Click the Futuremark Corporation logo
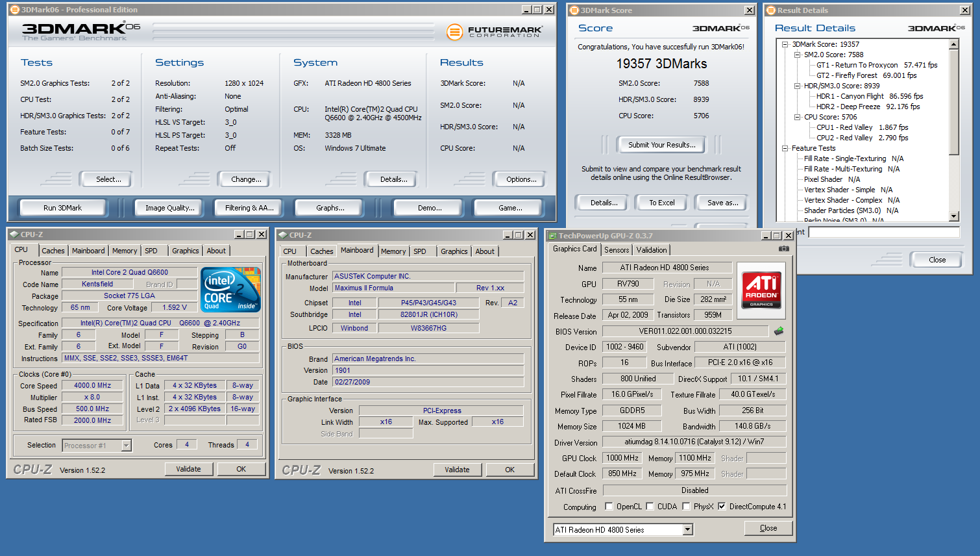This screenshot has height=556, width=980. (x=495, y=31)
